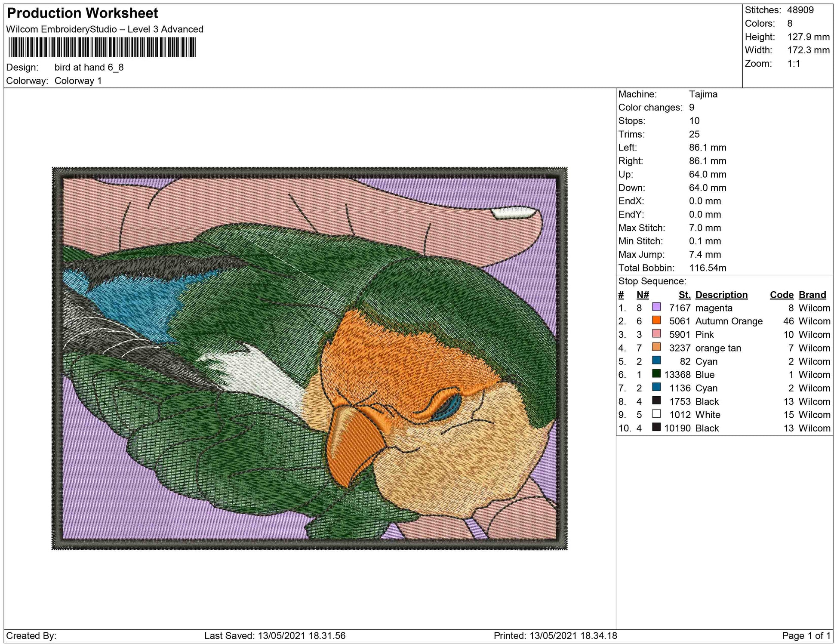Viewport: 837px width, 644px height.
Task: Click the Brand column header
Action: (x=812, y=295)
